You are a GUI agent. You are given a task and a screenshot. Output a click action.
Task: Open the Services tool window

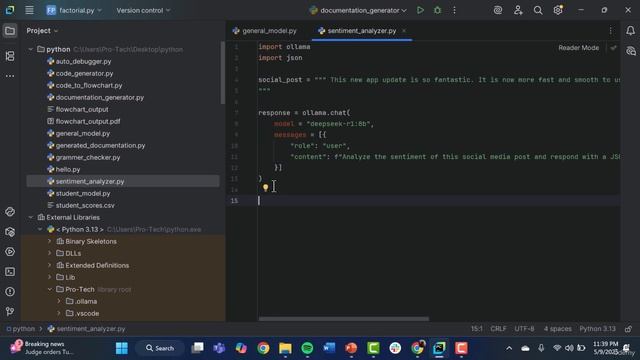[10, 252]
